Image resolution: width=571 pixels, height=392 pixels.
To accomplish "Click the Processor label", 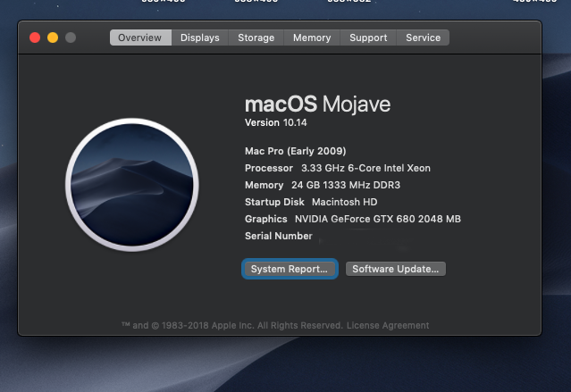I will (269, 168).
